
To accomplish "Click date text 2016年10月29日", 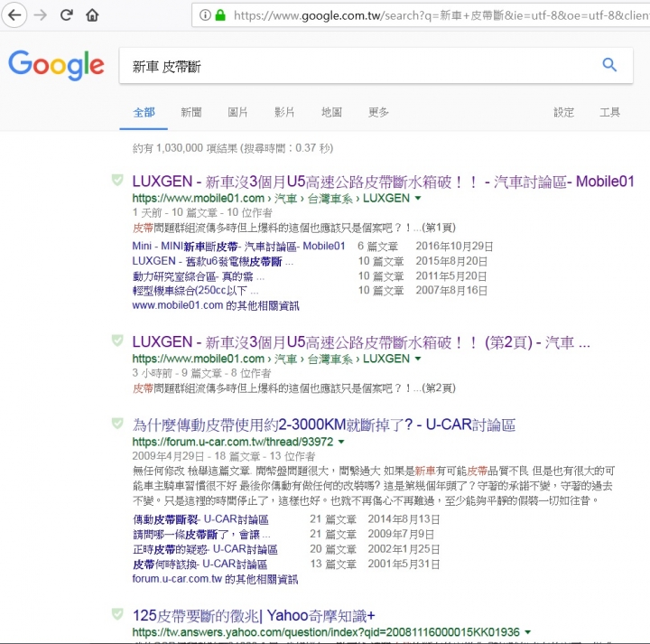I will pos(454,247).
